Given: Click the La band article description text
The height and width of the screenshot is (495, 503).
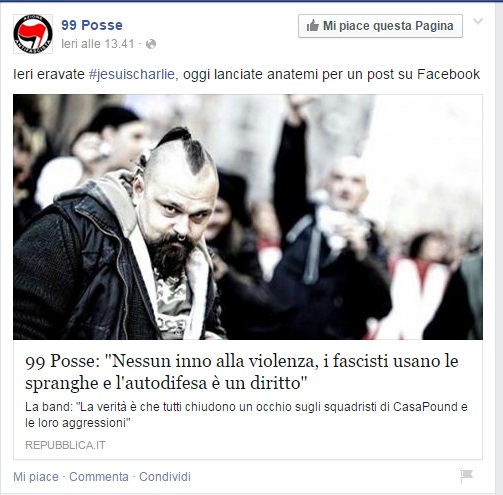Looking at the screenshot, I should pyautogui.click(x=246, y=415).
